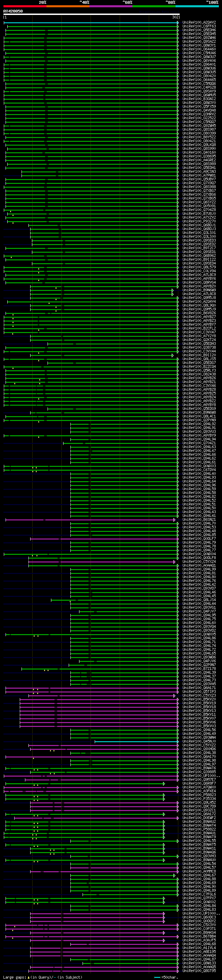222x980 pixels.
Task: Open hit UniRef100_Q9ZWH6
Action: click(199, 38)
